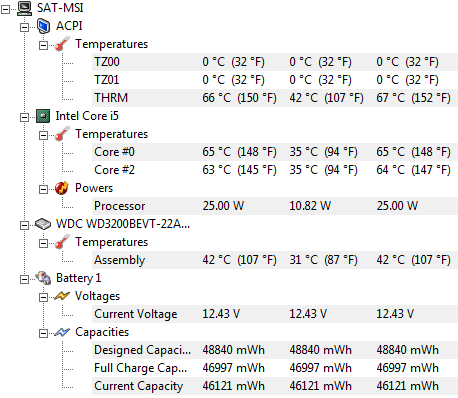The width and height of the screenshot is (458, 398).
Task: Collapse ACPI Temperatures group
Action: point(43,45)
